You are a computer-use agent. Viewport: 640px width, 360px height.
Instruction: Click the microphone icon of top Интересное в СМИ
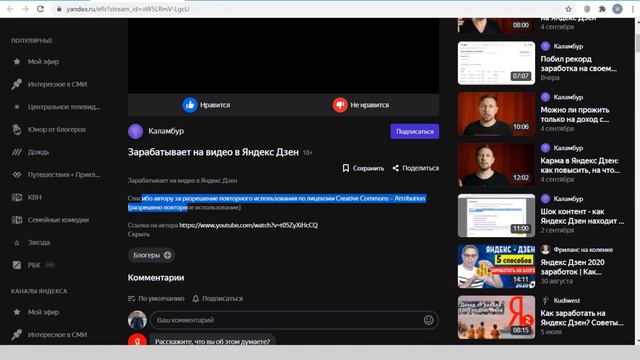17,84
